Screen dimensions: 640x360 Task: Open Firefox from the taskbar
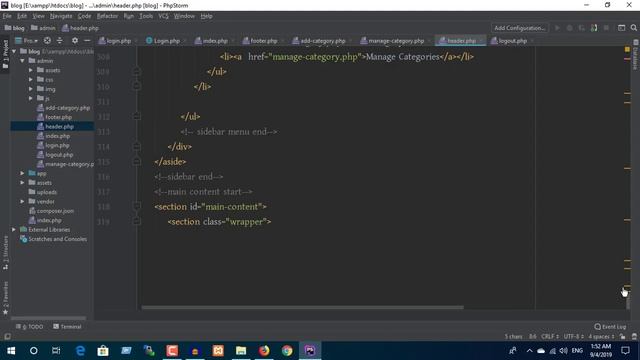point(264,351)
